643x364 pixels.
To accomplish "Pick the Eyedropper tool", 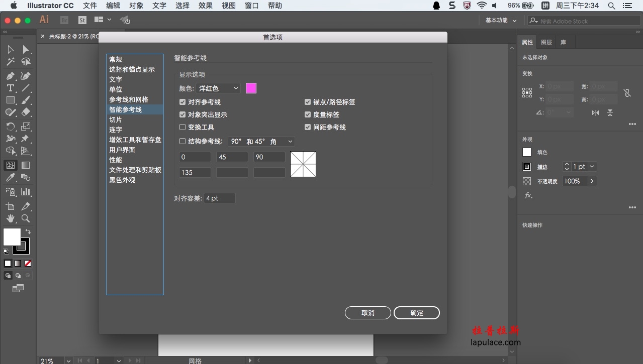I will coord(10,178).
